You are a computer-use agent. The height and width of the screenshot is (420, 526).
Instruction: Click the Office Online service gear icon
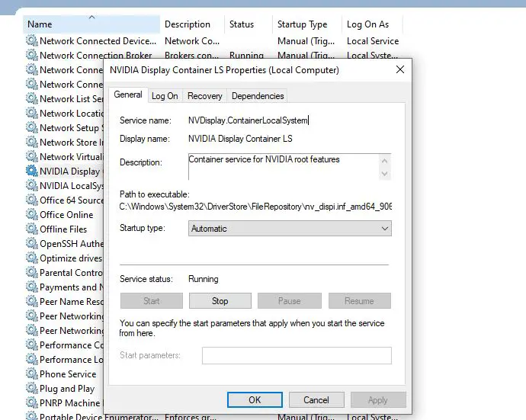point(31,215)
